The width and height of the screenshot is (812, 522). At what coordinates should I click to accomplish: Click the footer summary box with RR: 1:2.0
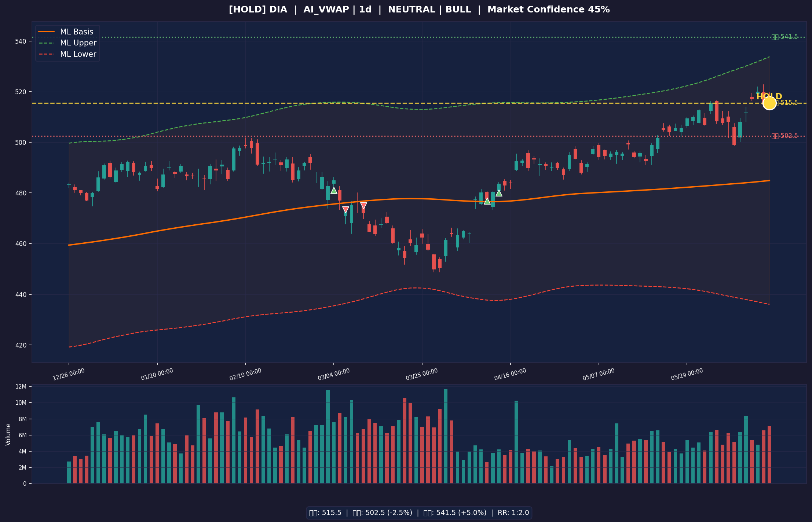point(419,512)
